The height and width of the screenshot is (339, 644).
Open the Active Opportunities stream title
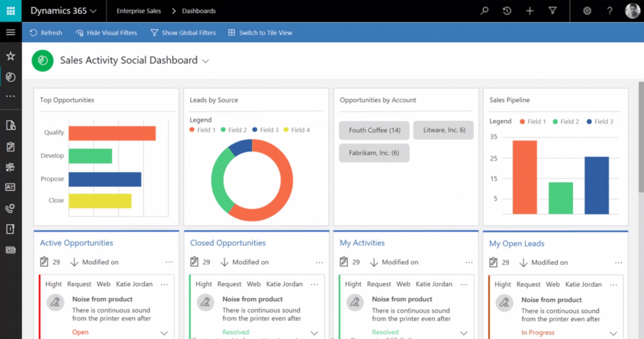coord(76,243)
